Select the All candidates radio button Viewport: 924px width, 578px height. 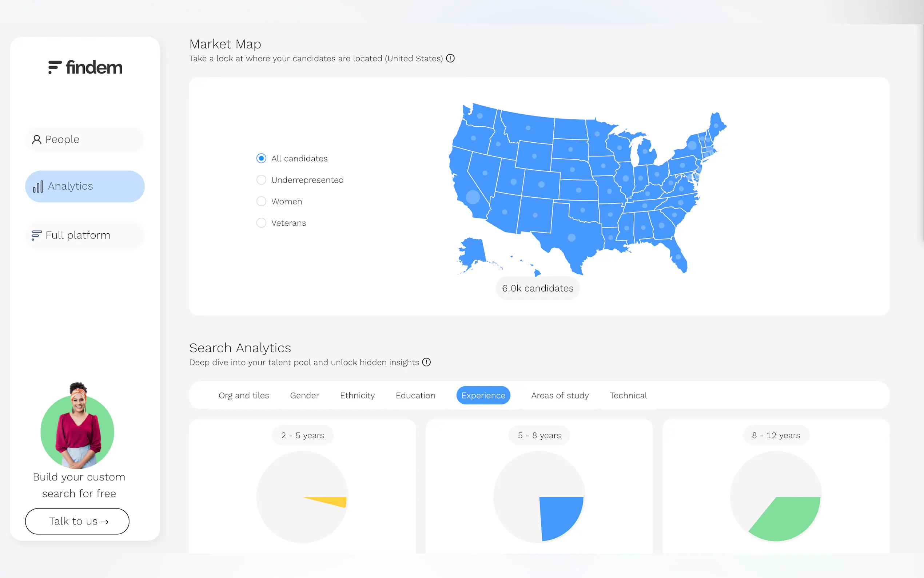click(261, 158)
